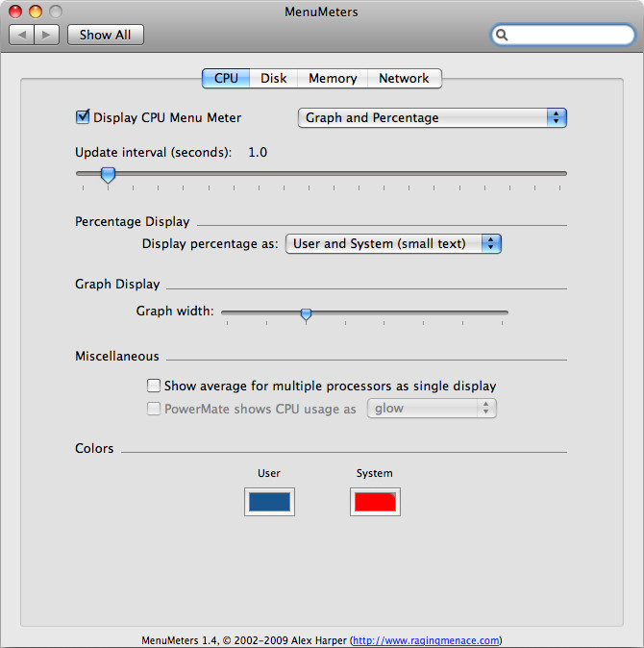
Task: Click the Update interval value 1.0
Action: 258,153
